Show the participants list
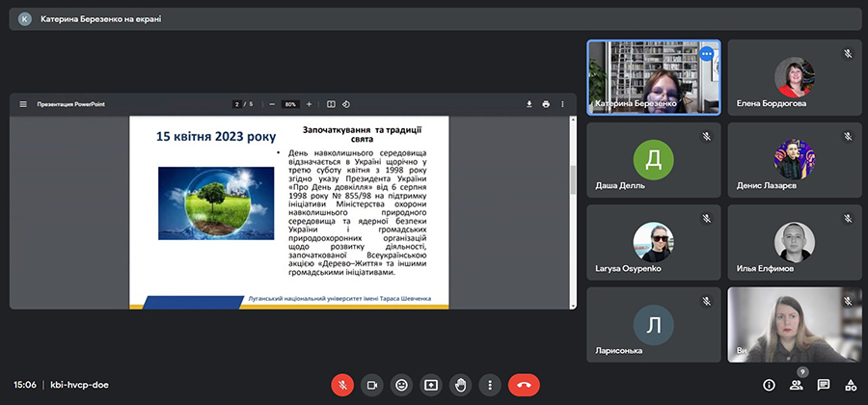This screenshot has width=868, height=405. pyautogui.click(x=796, y=384)
